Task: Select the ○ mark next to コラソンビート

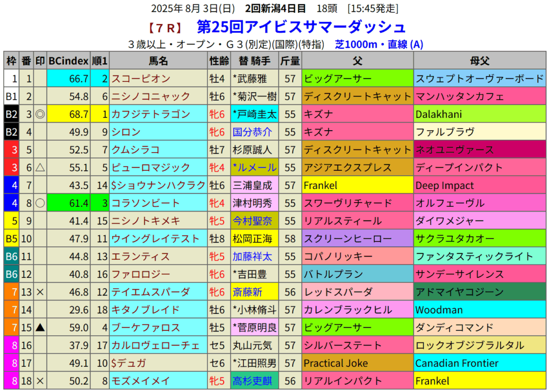Action: [40, 203]
